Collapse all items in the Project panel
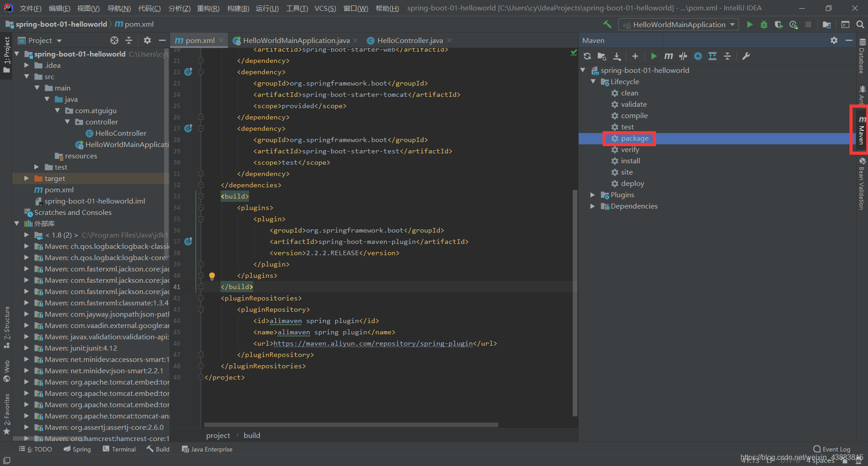 point(129,40)
